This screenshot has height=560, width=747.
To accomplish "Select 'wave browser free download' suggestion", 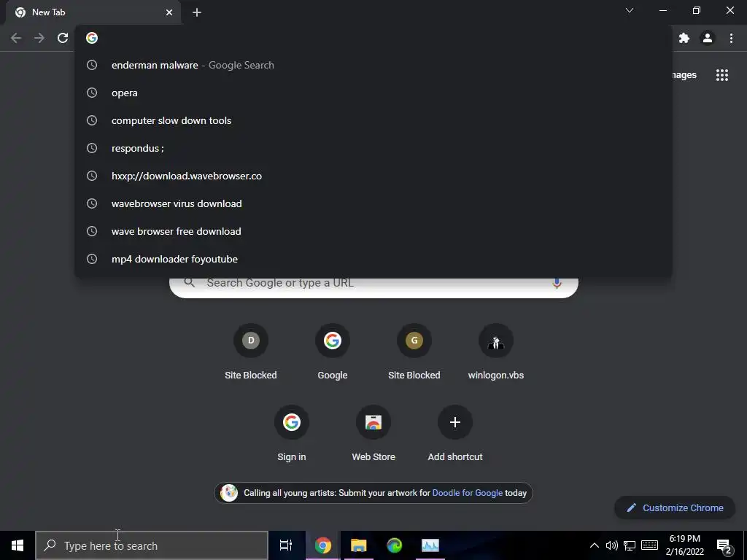I will pyautogui.click(x=373, y=231).
